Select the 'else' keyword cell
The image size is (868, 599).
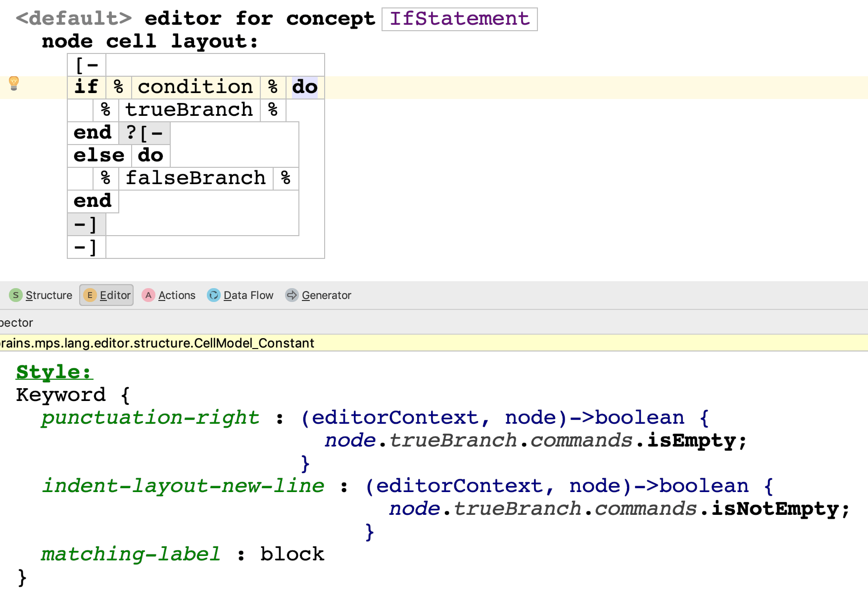click(x=99, y=155)
